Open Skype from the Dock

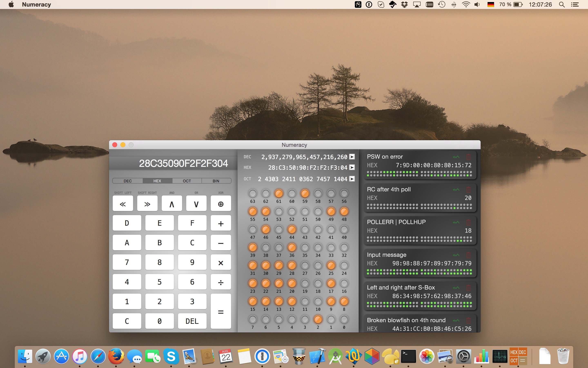(x=171, y=356)
